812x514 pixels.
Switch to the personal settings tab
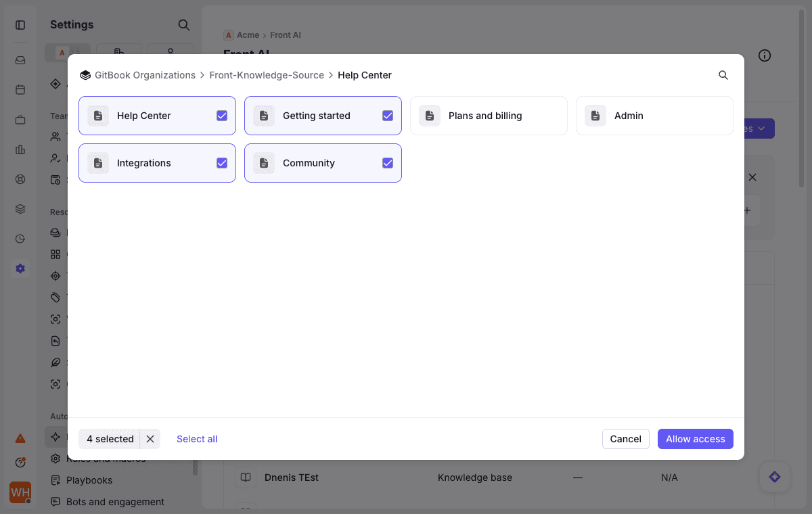pos(171,51)
